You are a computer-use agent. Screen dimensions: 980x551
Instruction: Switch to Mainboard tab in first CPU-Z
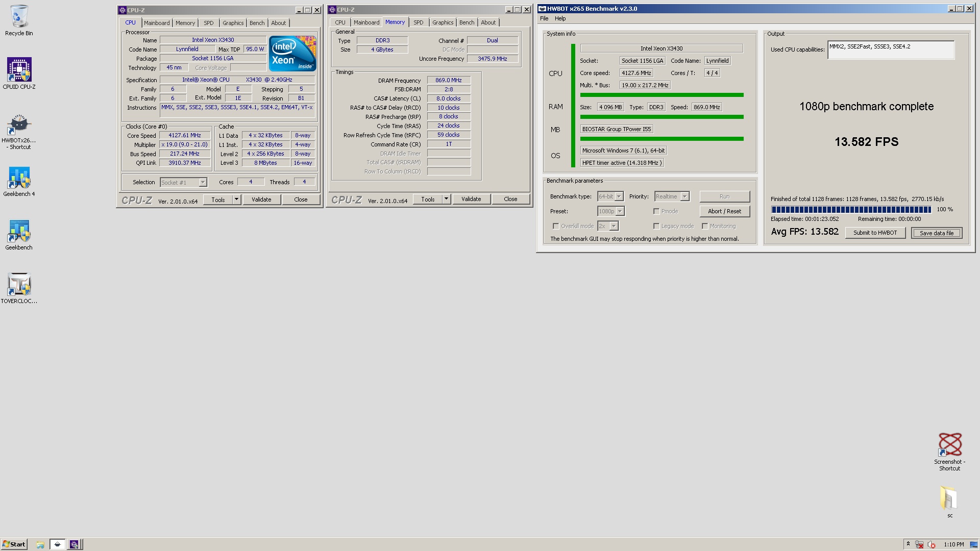[x=157, y=23]
